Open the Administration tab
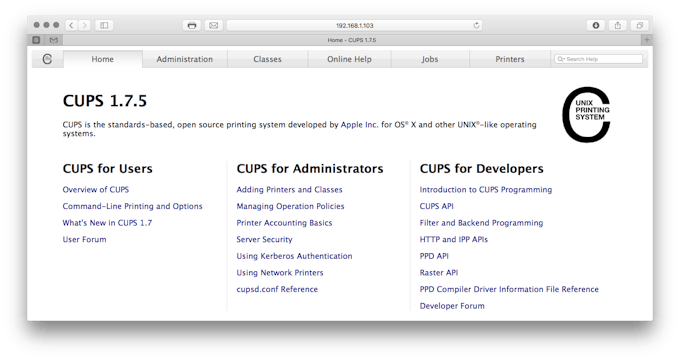The width and height of the screenshot is (680, 360). pos(185,59)
